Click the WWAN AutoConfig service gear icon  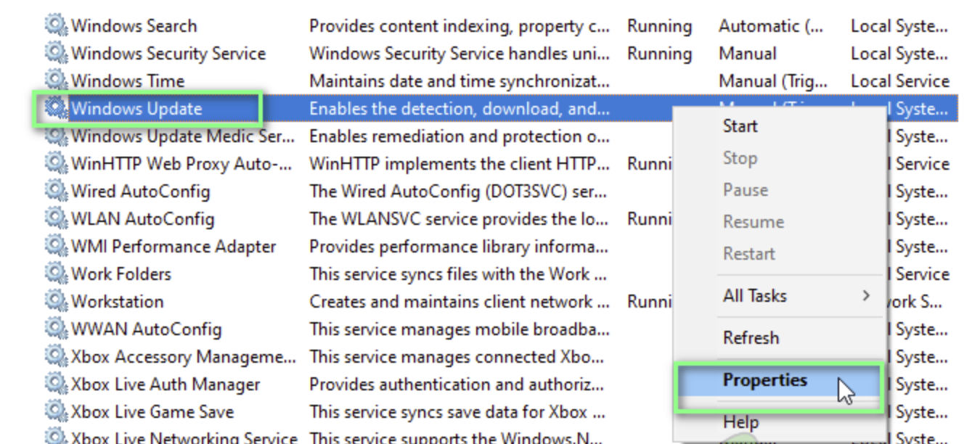click(x=55, y=329)
